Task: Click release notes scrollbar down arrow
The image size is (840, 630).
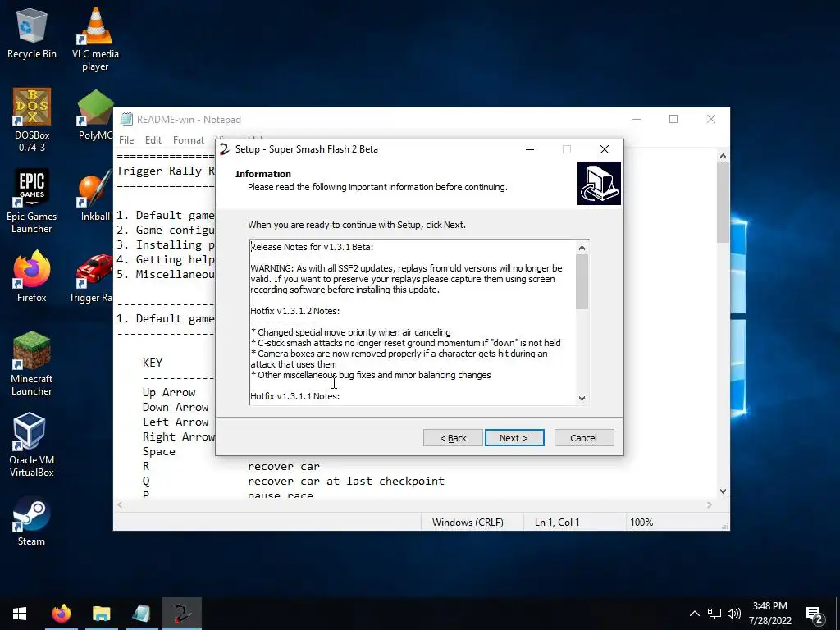Action: coord(582,398)
